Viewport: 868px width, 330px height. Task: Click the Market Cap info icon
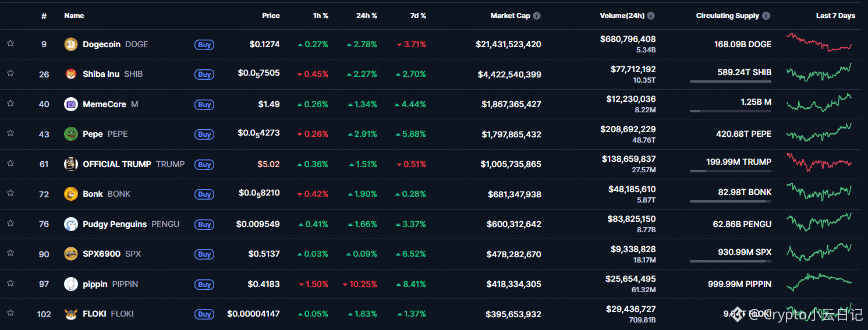coord(537,16)
